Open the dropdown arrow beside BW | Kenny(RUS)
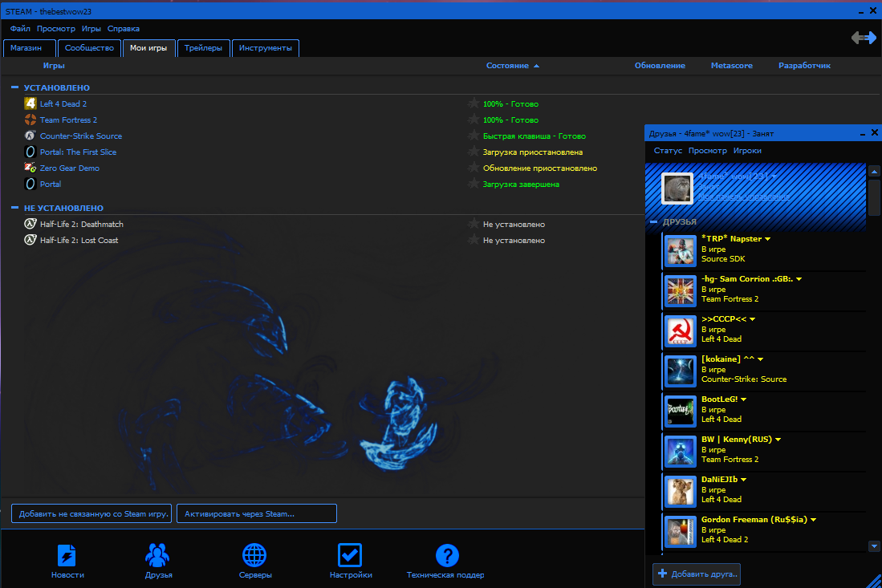 click(x=778, y=440)
